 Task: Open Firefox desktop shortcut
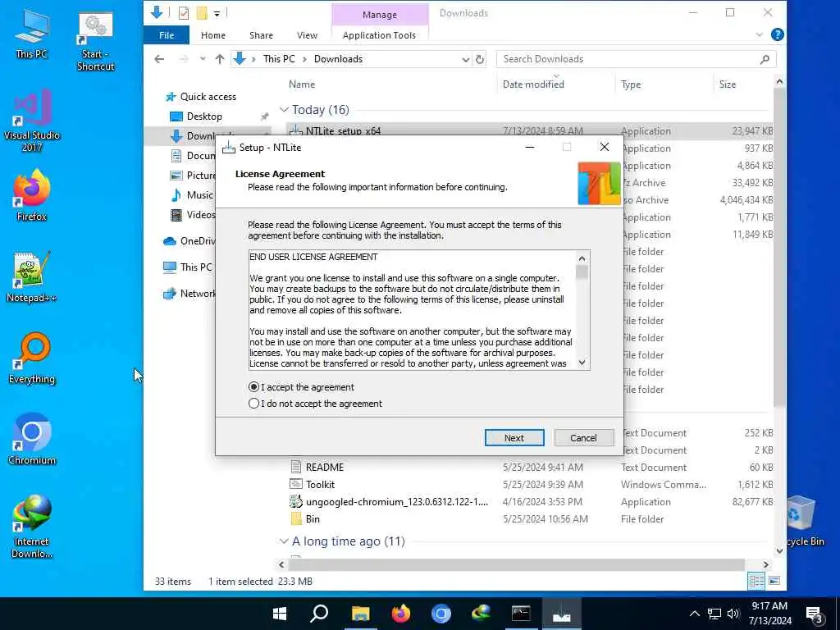(x=32, y=195)
